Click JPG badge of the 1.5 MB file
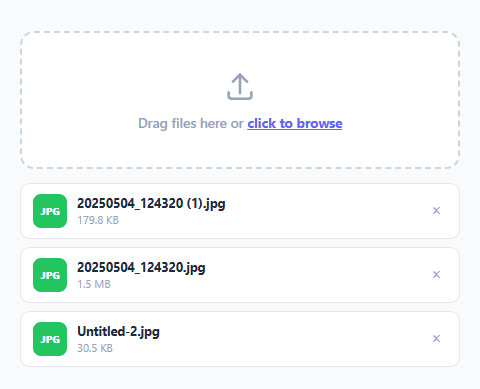Screen dimensions: 480x389 [x=50, y=275]
